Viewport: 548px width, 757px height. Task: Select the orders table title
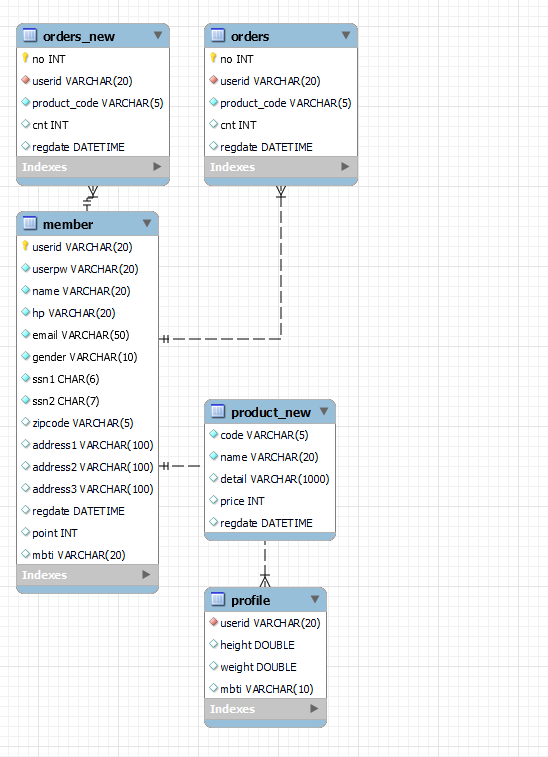tap(250, 37)
